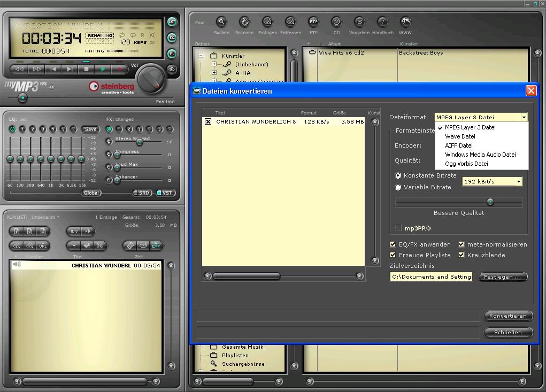Collapse the Künstler tree node

(201, 56)
